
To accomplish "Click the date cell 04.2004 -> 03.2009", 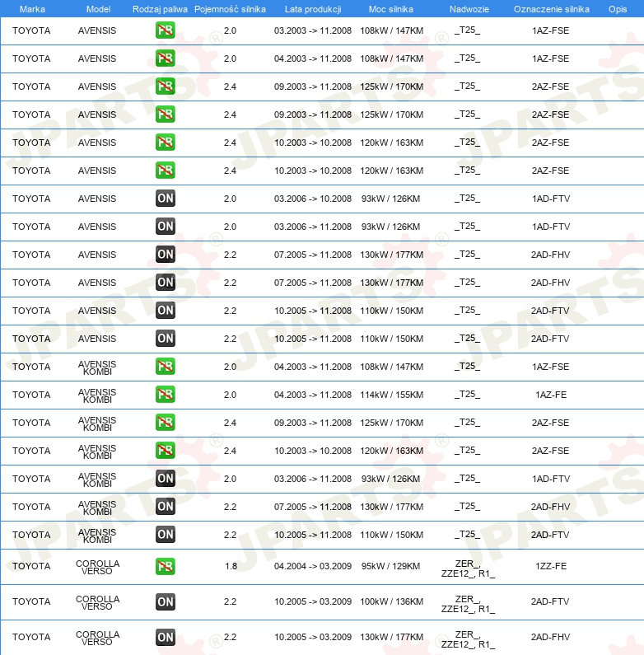I will pos(313,566).
